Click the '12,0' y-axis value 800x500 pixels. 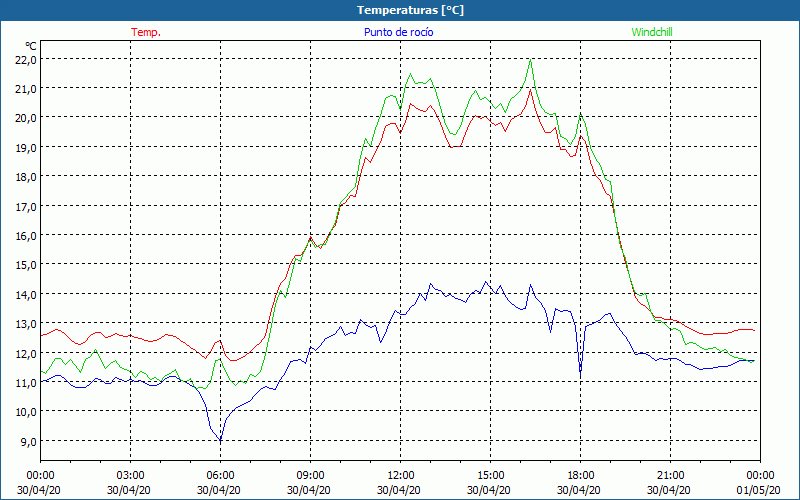[x=27, y=354]
